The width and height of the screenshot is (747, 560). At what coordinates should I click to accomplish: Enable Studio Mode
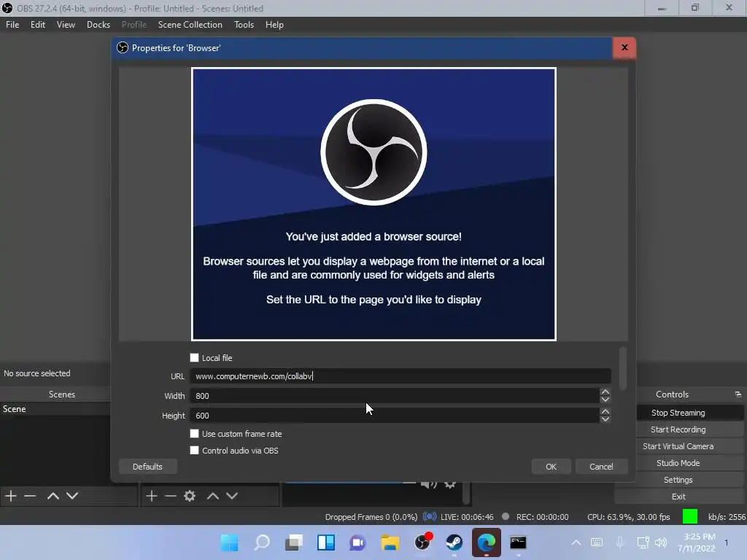coord(678,463)
